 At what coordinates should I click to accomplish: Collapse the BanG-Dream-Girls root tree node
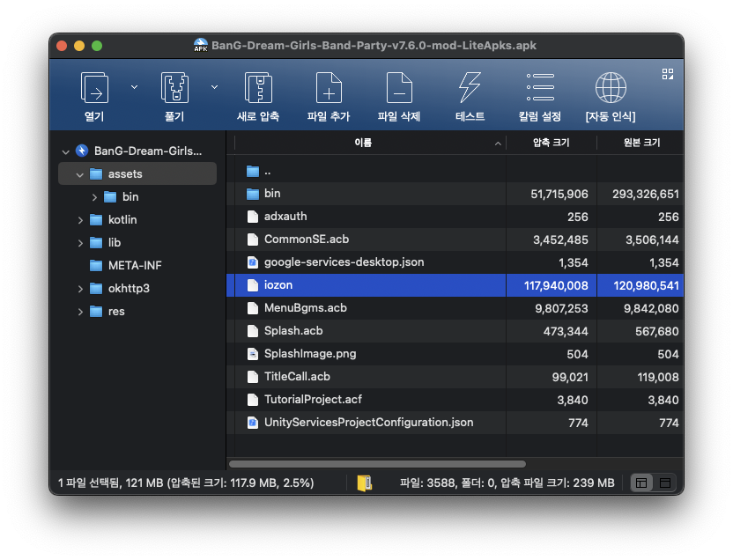pyautogui.click(x=65, y=151)
